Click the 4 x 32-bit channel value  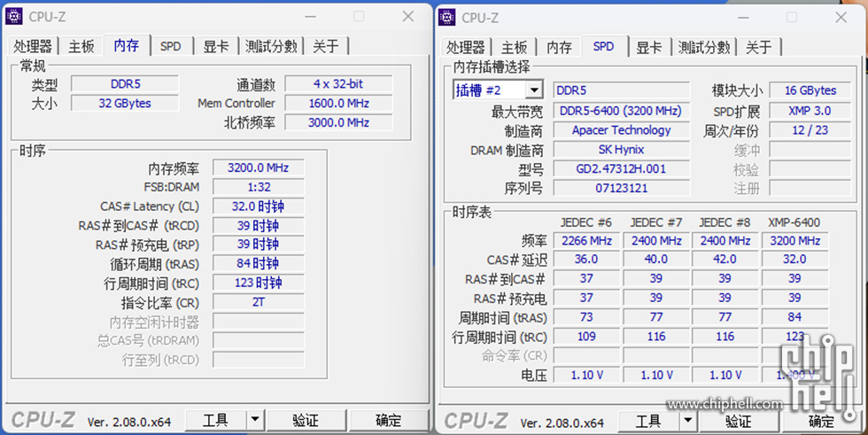coord(338,84)
